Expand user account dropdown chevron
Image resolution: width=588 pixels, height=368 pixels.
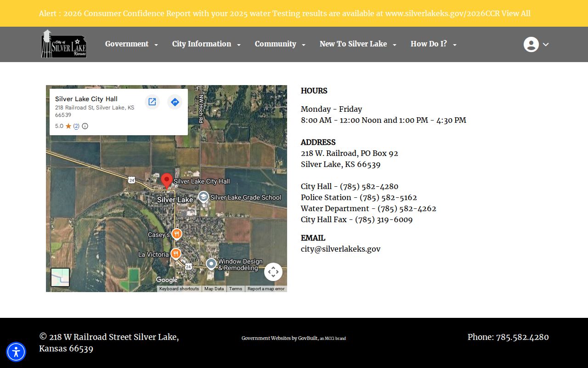coord(546,45)
